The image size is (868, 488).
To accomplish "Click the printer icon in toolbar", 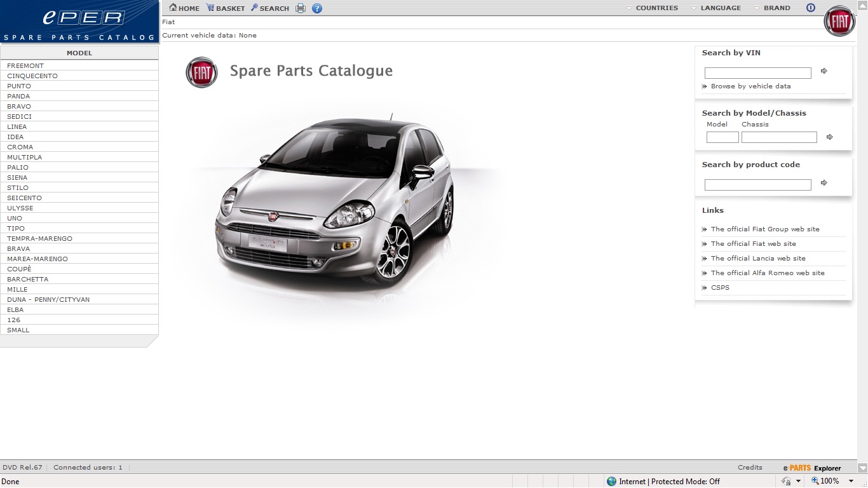I will (x=301, y=8).
